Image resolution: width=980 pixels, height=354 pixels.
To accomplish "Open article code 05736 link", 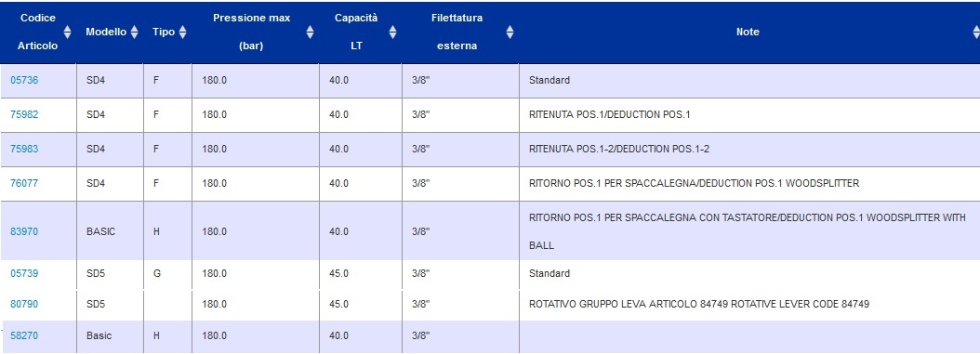I will click(x=24, y=81).
